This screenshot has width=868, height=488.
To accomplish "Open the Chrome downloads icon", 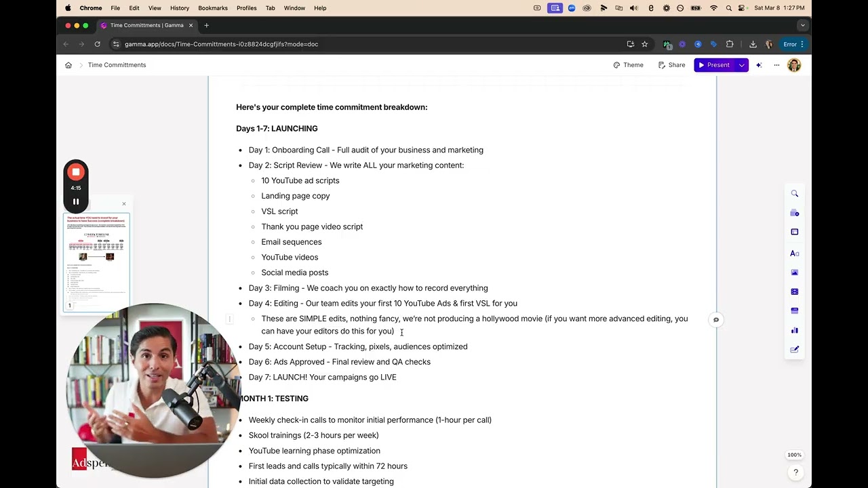I will click(x=753, y=44).
